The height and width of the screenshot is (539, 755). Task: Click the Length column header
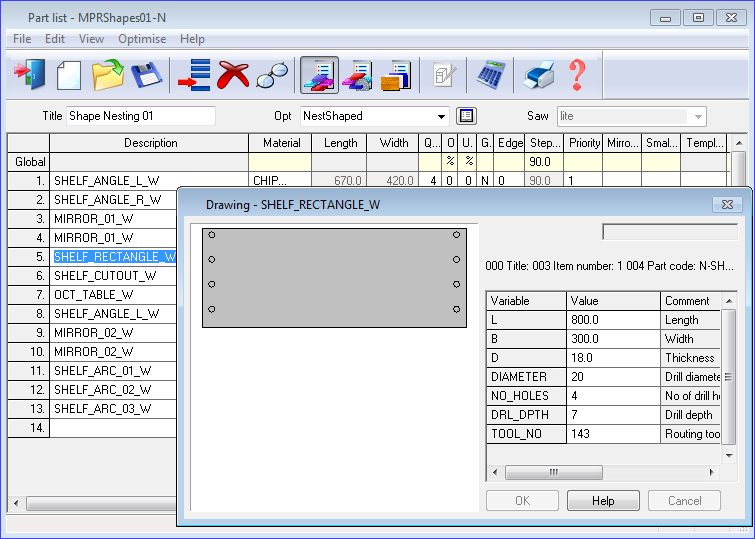pyautogui.click(x=340, y=143)
